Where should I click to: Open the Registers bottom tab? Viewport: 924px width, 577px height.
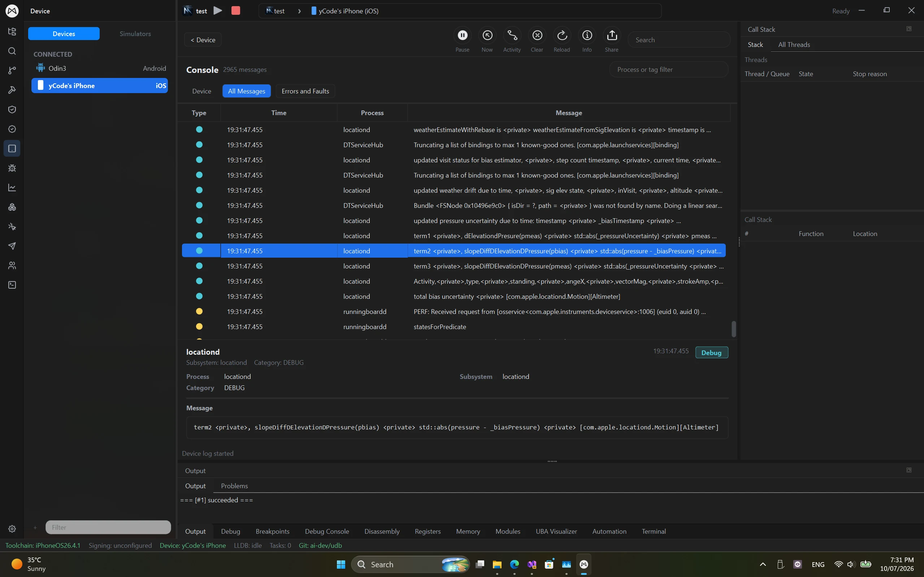(428, 531)
